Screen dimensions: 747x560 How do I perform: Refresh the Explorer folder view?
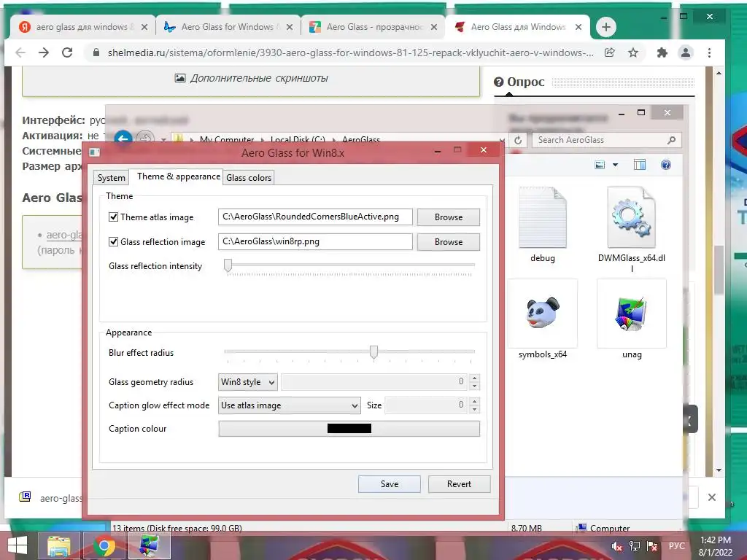point(518,140)
